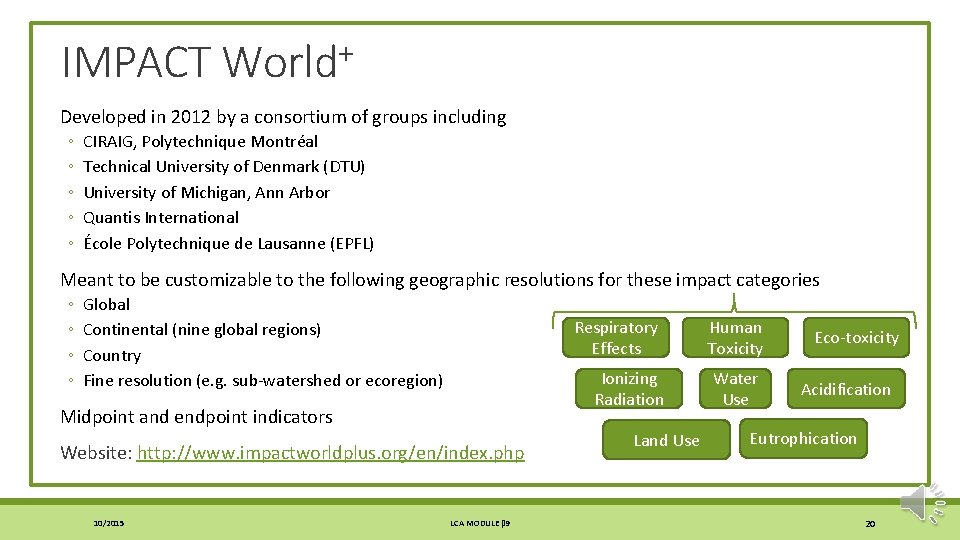This screenshot has height=540, width=960.
Task: Click 'Meant to be customizable' paragraph line
Action: (x=440, y=280)
